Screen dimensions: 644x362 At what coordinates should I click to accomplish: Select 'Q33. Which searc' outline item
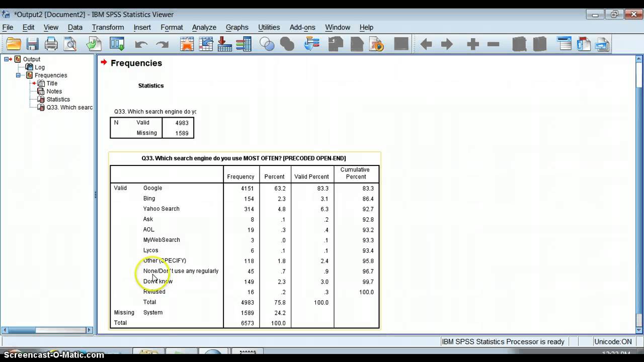69,108
